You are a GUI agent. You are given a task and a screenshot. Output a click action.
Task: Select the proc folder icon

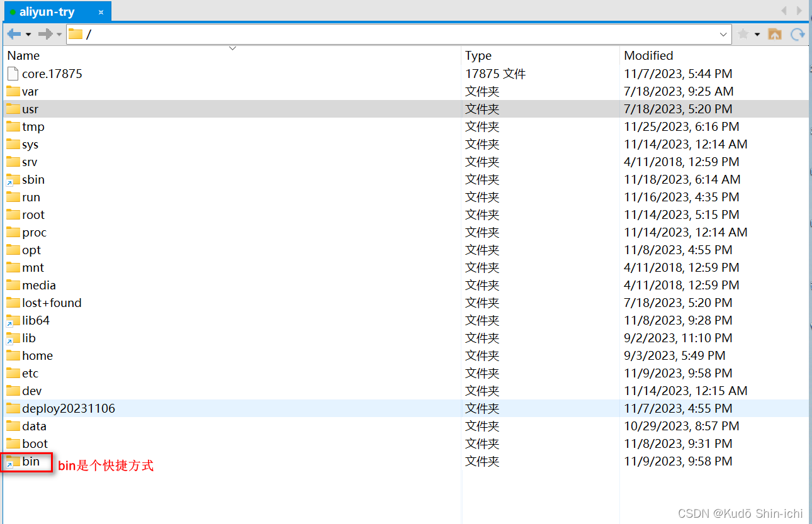pos(13,232)
